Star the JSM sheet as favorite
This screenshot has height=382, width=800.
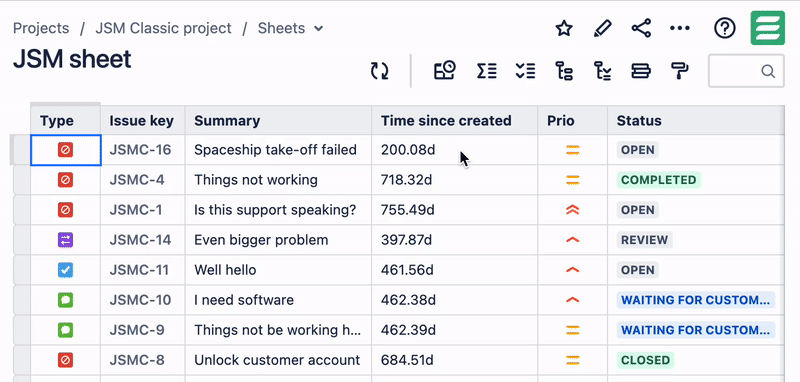[564, 29]
